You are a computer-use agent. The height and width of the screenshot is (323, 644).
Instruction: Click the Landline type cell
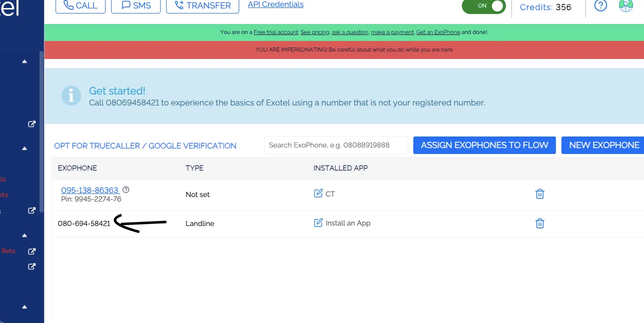point(200,223)
